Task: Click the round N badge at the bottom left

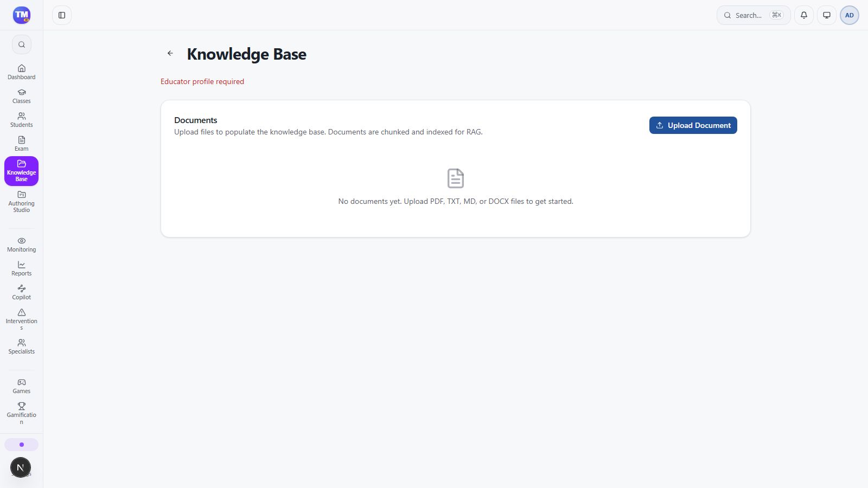Action: (x=21, y=467)
